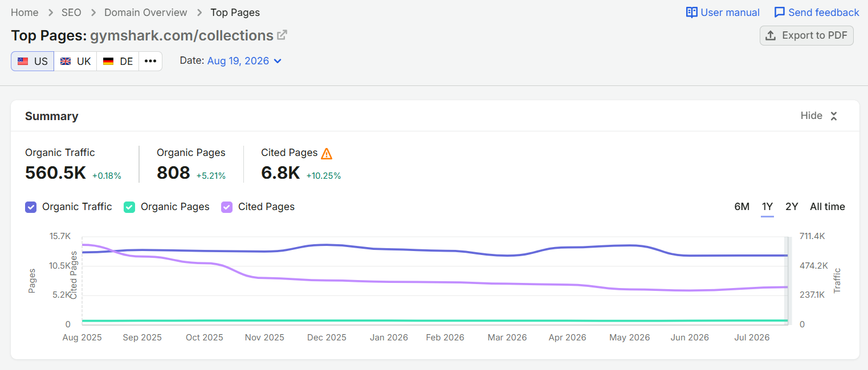The image size is (868, 370).
Task: Click the Cited Pages warning triangle icon
Action: click(x=327, y=153)
